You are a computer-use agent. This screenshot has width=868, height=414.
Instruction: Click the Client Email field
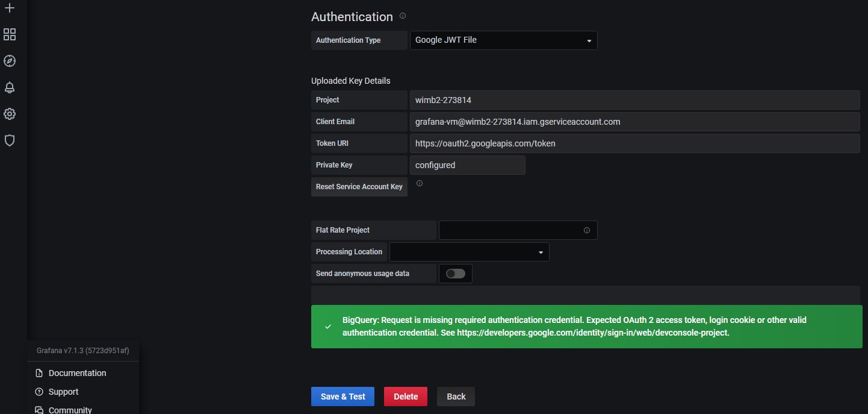click(x=635, y=122)
